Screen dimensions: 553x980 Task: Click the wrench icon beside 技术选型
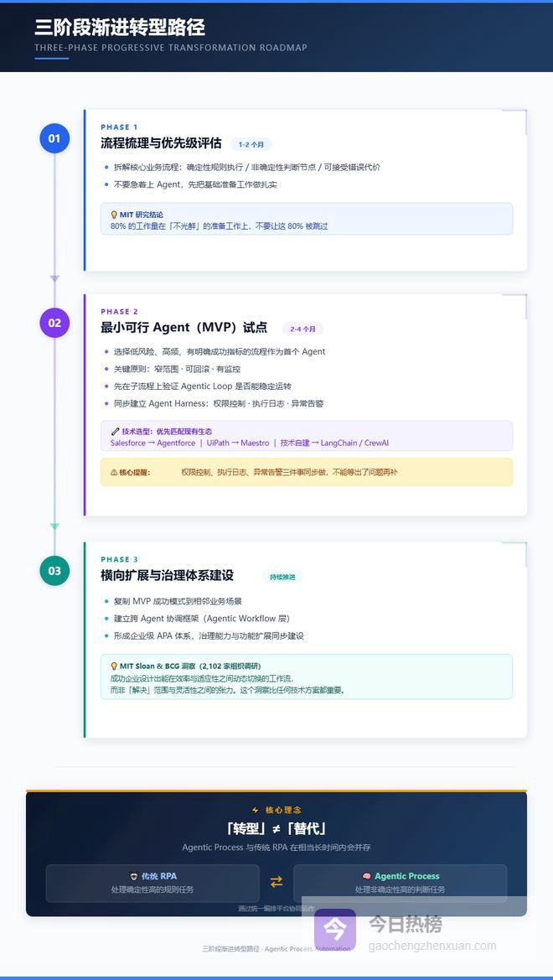(x=115, y=431)
